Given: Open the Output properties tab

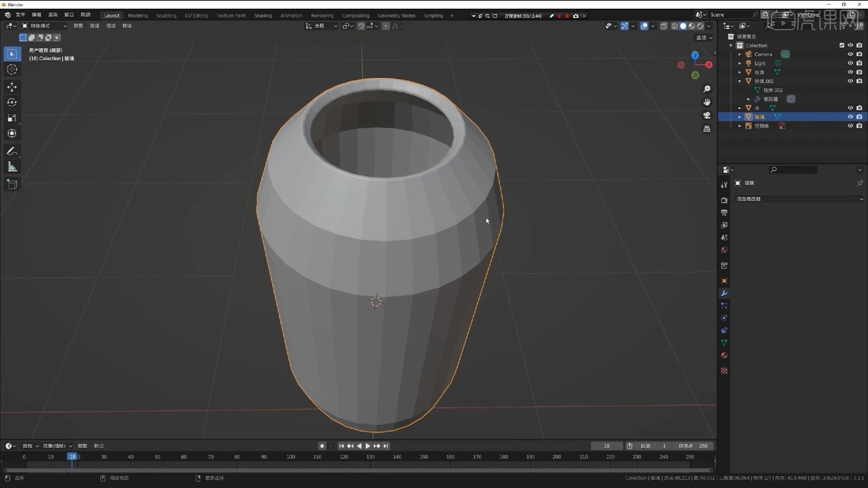Looking at the screenshot, I should 724,212.
